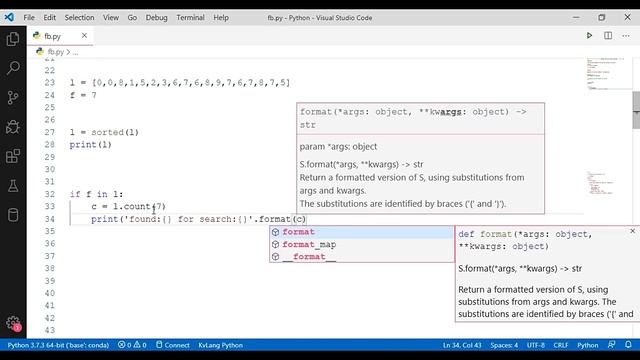Change line ending via CRLF

click(560, 345)
